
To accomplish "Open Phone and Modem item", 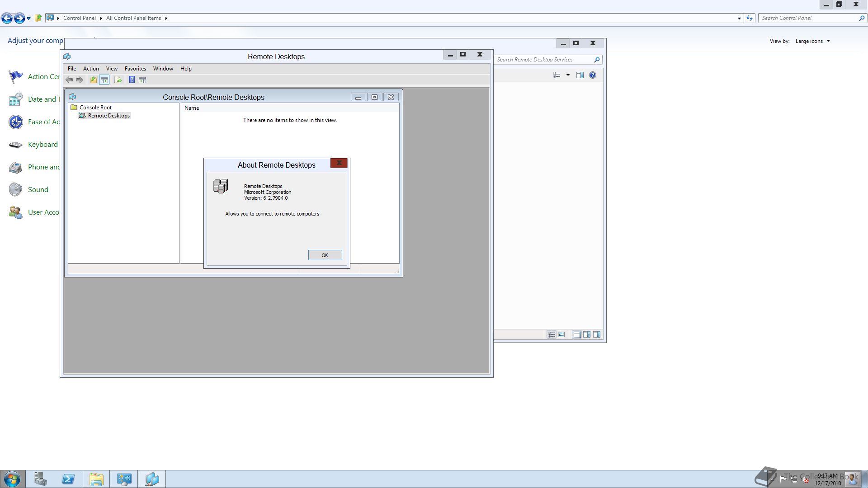I will point(34,167).
